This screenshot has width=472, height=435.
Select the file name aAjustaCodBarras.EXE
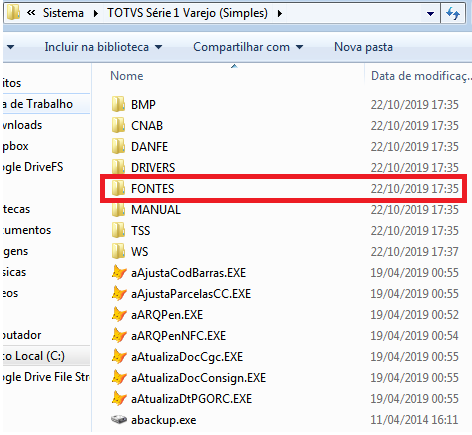188,273
